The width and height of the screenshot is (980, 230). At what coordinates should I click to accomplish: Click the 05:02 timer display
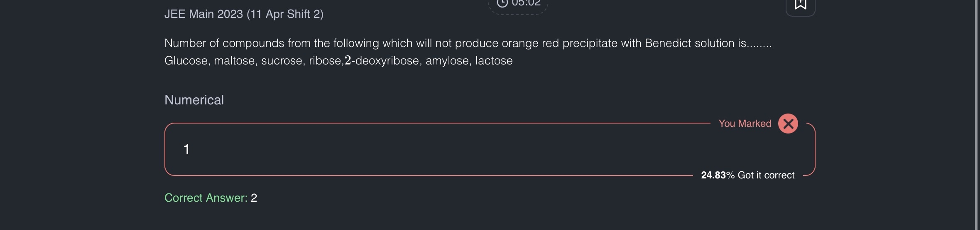pos(526,3)
